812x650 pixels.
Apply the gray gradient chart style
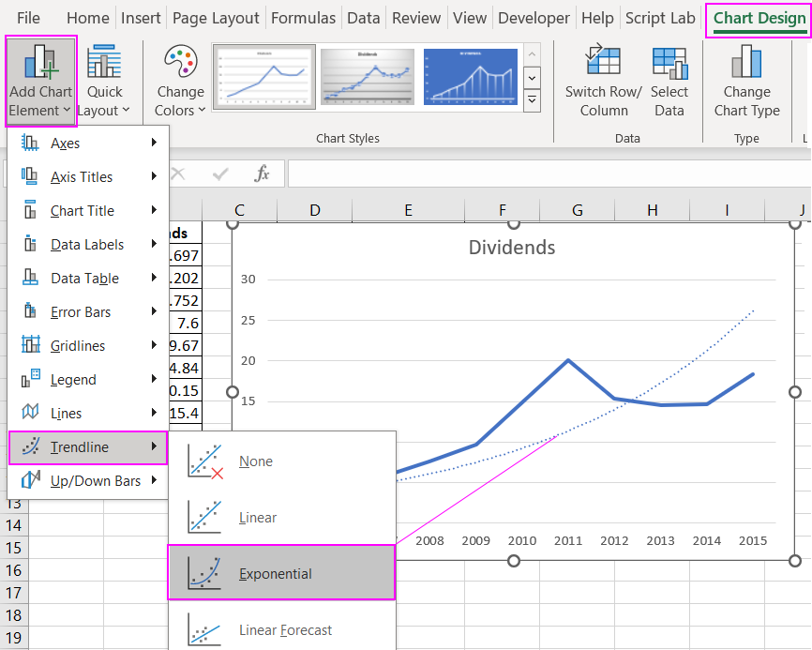coord(367,77)
